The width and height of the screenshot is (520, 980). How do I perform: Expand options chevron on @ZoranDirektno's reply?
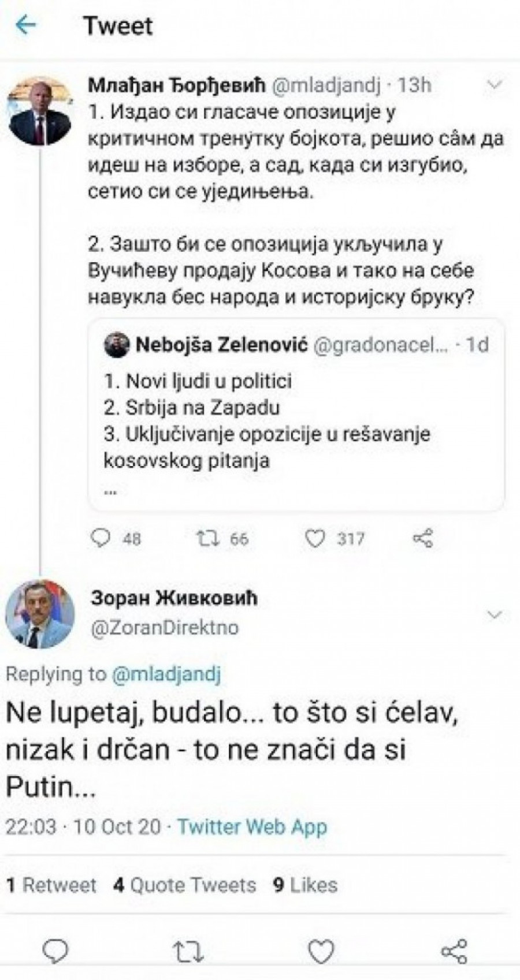click(x=495, y=614)
